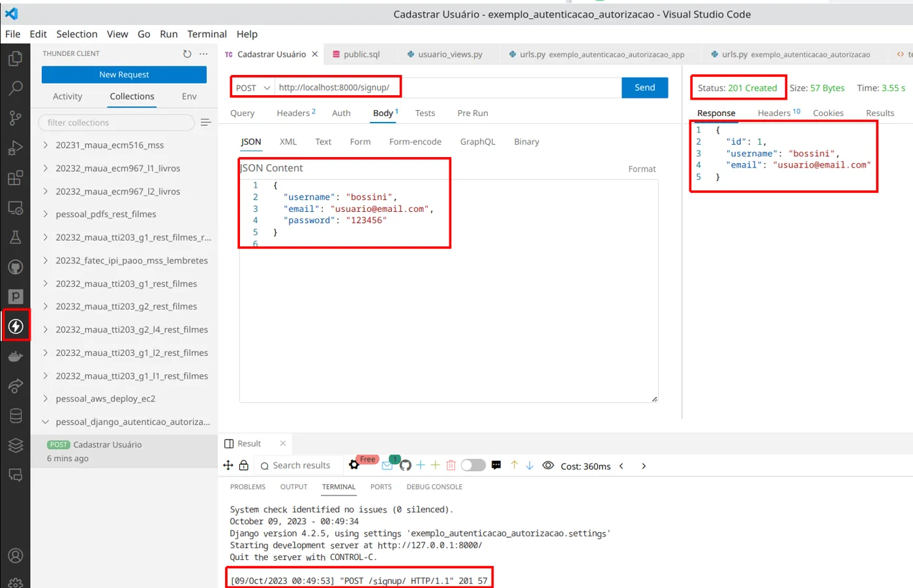Open the Terminal menu
Screen dimensions: 913x588
pyautogui.click(x=207, y=34)
